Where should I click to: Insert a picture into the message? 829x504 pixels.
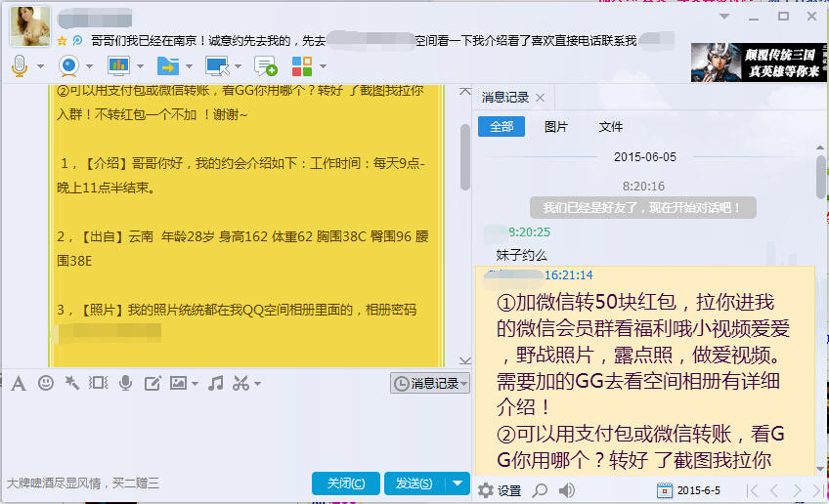[178, 383]
